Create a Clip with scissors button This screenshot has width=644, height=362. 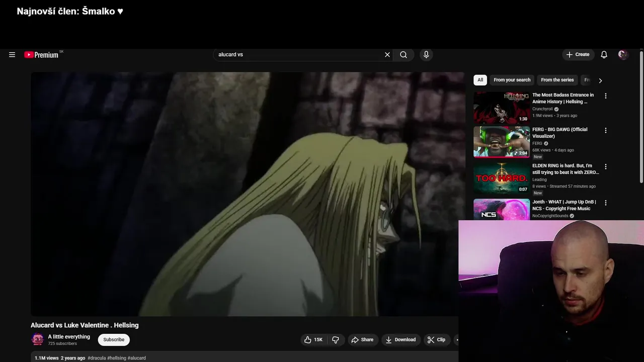tap(436, 340)
